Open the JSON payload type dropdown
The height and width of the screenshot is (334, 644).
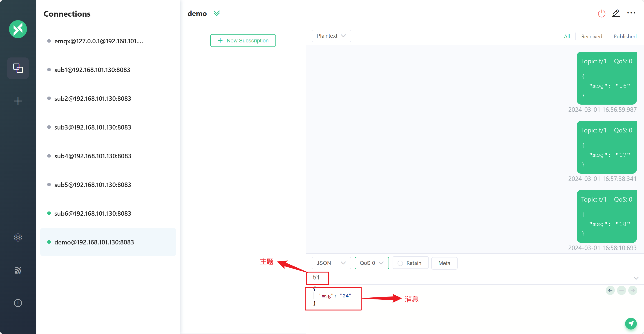[331, 263]
